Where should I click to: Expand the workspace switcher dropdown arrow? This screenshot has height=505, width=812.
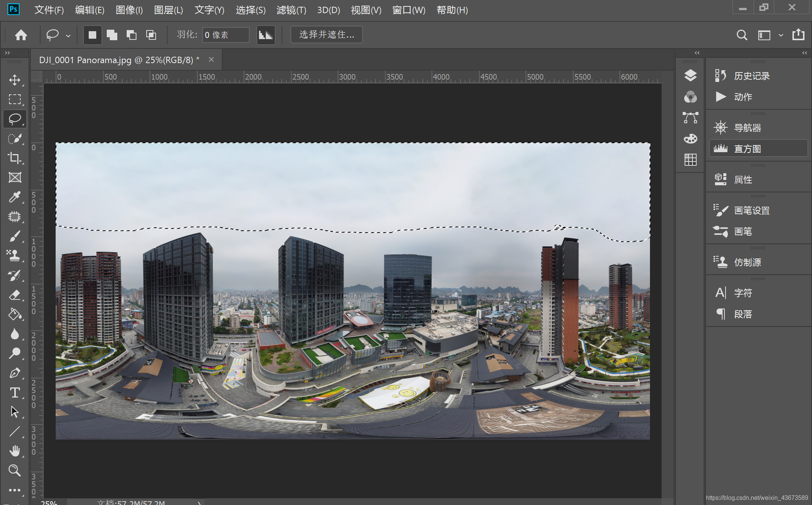point(781,35)
